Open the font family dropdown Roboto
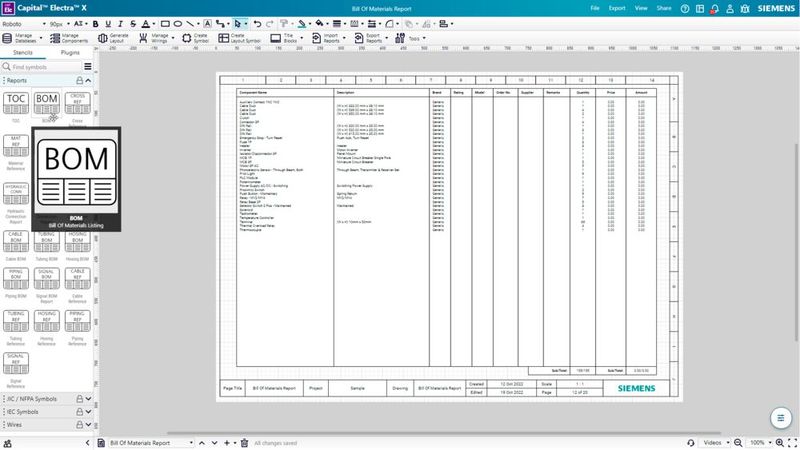Screen dimensions: 800x450 click(24, 24)
